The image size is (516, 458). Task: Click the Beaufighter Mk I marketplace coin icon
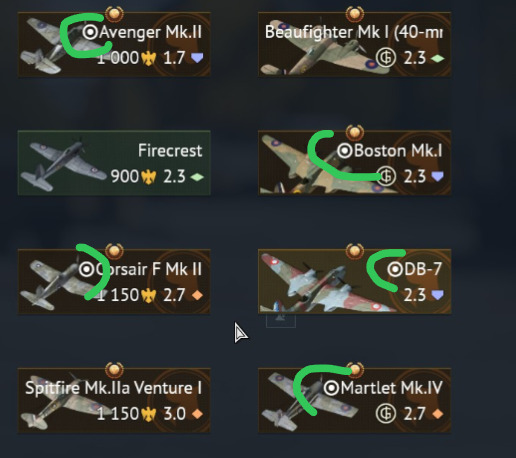click(386, 58)
